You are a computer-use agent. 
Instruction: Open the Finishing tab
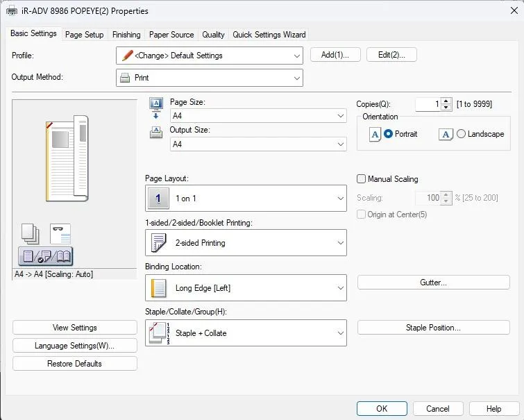126,35
